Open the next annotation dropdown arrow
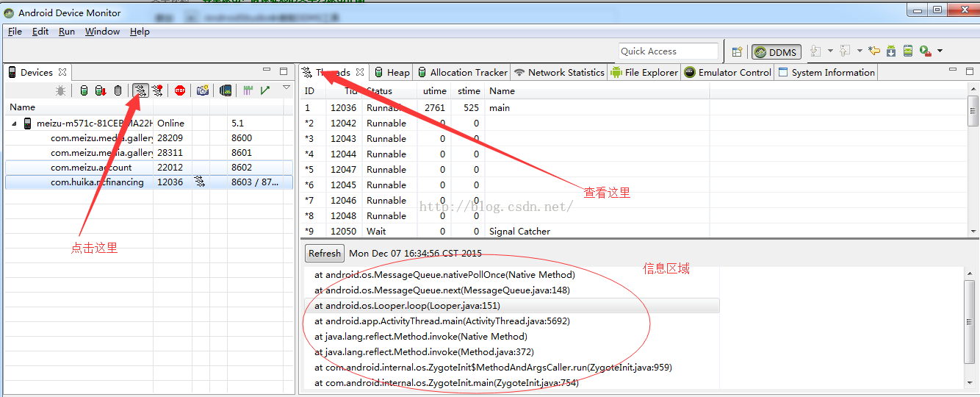This screenshot has height=397, width=980. pyautogui.click(x=830, y=51)
